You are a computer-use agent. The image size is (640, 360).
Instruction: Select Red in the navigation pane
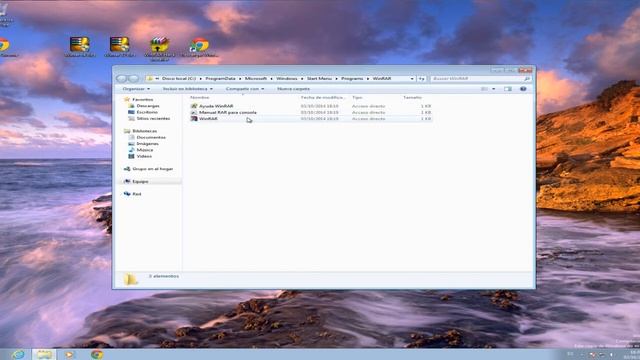[x=137, y=194]
